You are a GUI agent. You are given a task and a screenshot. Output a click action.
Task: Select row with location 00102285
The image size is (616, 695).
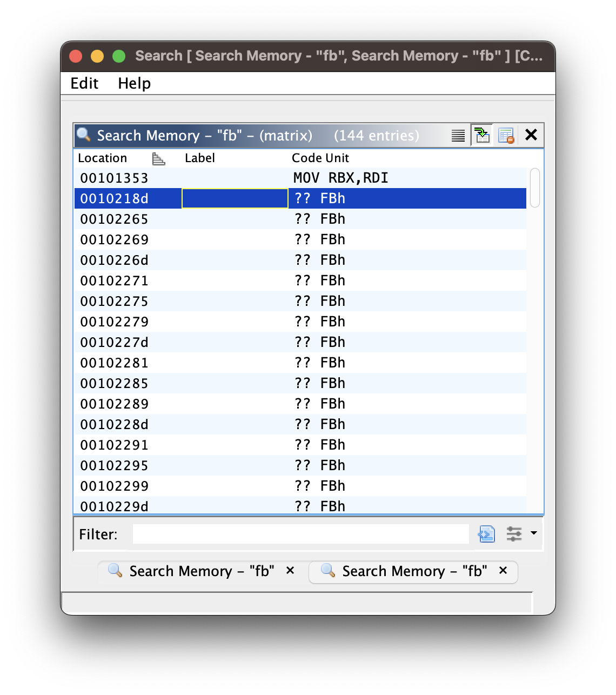click(x=300, y=384)
